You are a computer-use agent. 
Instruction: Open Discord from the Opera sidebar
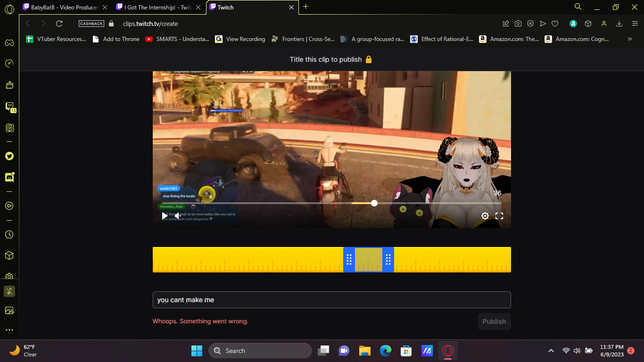click(9, 177)
